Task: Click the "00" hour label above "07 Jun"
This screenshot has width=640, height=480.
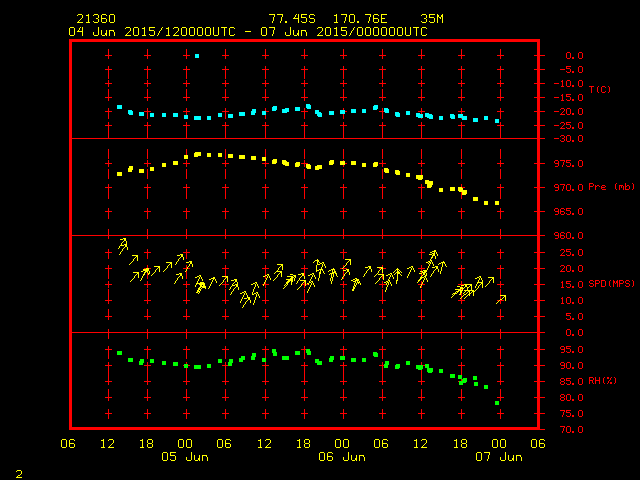Action: pyautogui.click(x=499, y=444)
